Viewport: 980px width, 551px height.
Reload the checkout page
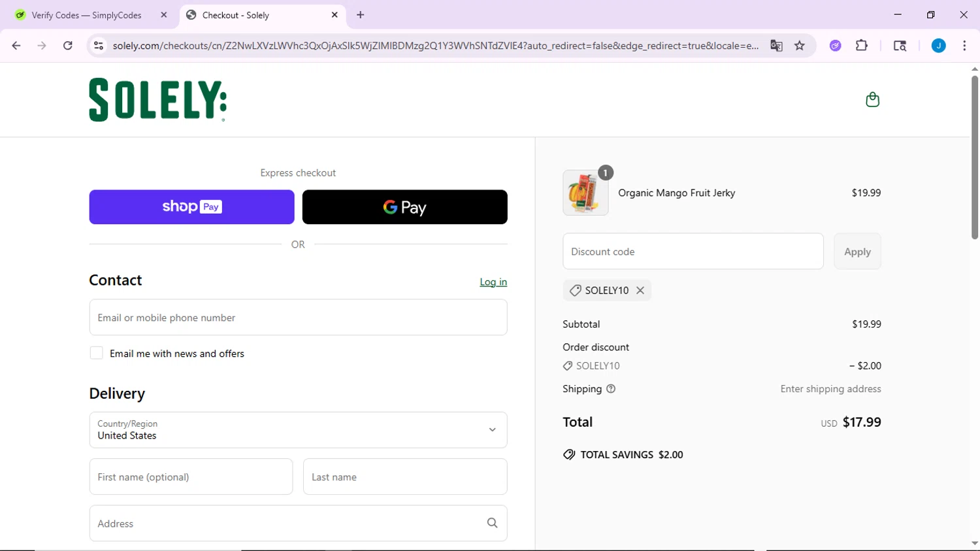point(68,46)
